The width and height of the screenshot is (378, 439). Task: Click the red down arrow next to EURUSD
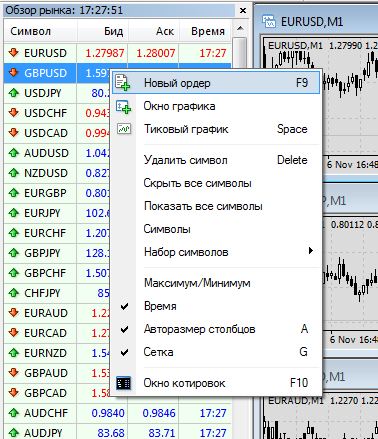[14, 52]
